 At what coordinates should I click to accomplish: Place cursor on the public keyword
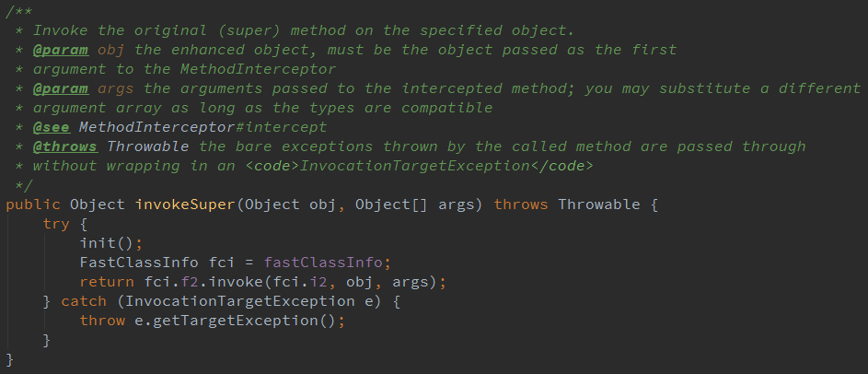[33, 205]
